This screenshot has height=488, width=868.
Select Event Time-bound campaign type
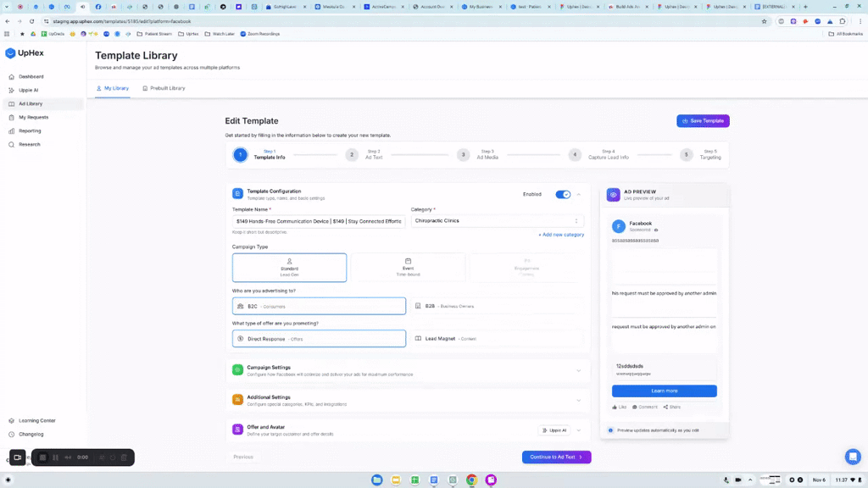[x=408, y=268]
